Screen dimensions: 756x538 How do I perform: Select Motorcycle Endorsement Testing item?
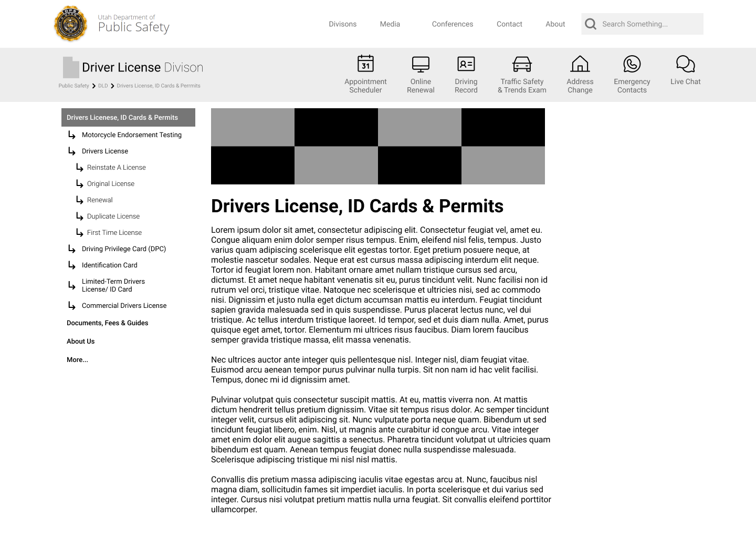[132, 135]
